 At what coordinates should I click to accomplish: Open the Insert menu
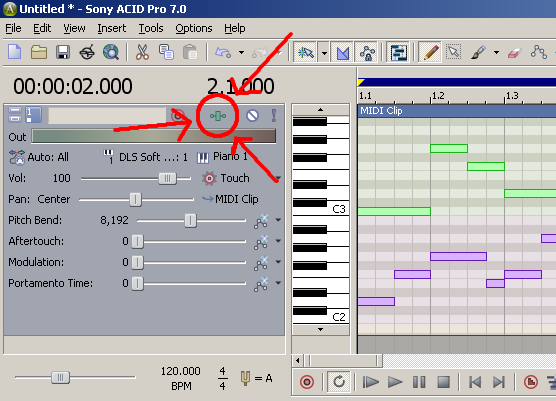112,28
